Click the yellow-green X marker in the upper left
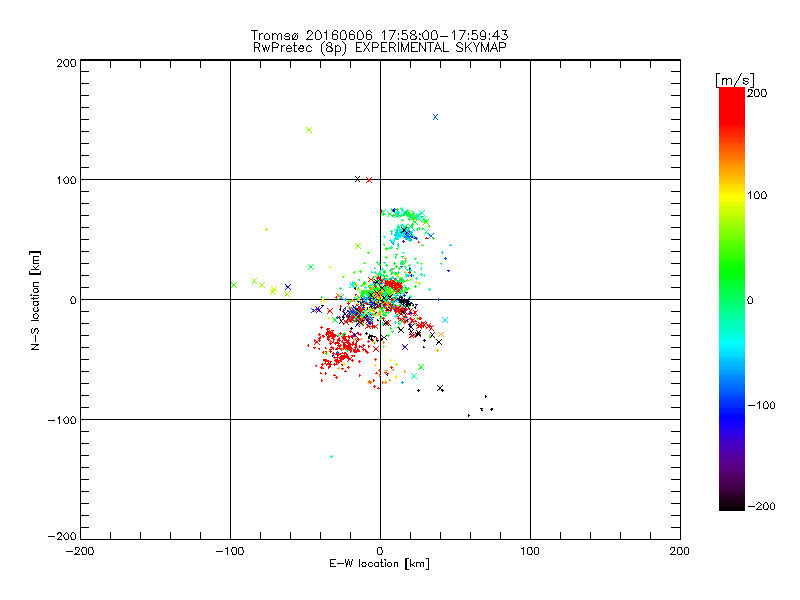The width and height of the screenshot is (800, 600). coord(309,130)
